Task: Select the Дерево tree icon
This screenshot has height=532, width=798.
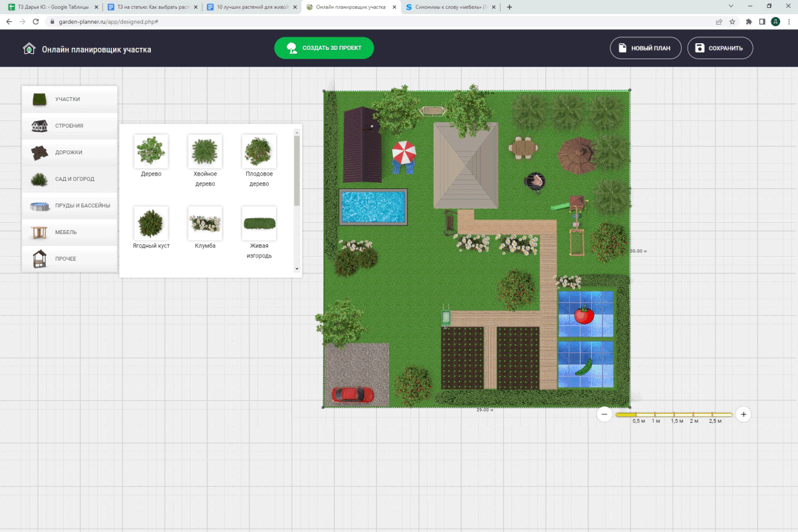Action: pyautogui.click(x=151, y=151)
